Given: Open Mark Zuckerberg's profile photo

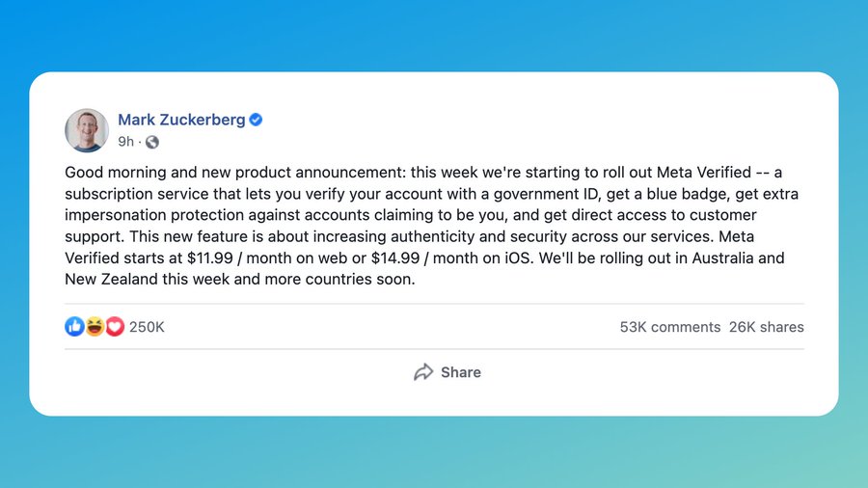Looking at the screenshot, I should [87, 130].
